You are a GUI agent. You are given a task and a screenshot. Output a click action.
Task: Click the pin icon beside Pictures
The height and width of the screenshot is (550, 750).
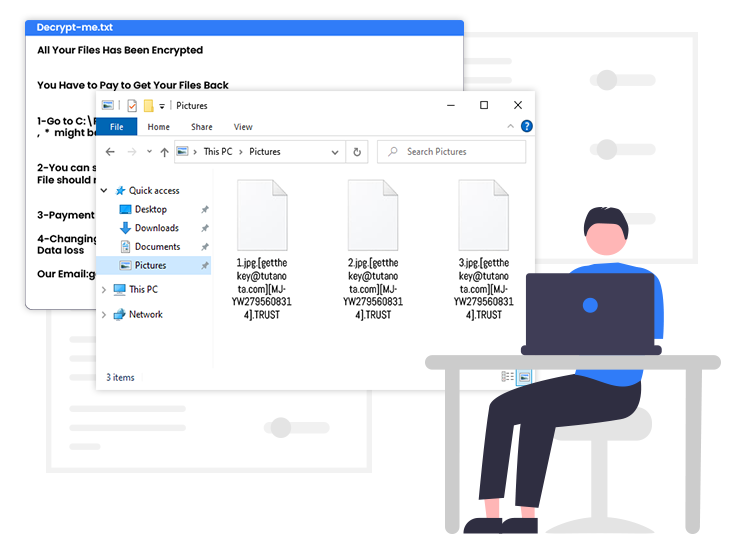(x=205, y=265)
